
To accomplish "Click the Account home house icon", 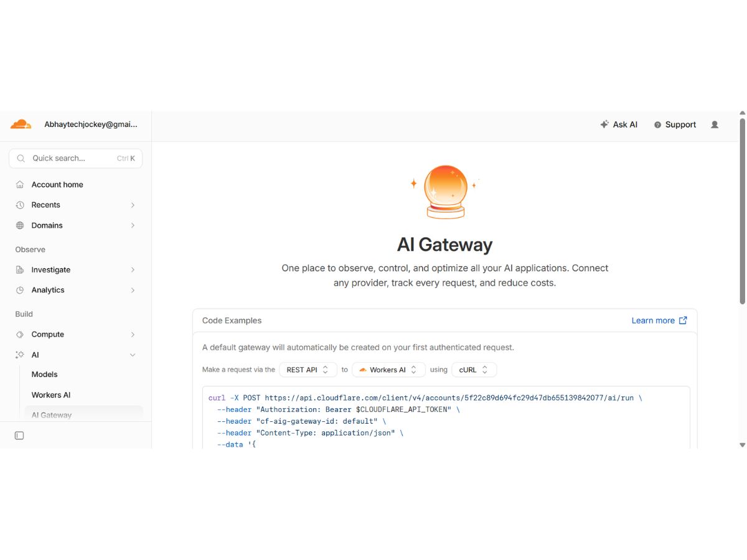I will click(x=20, y=185).
